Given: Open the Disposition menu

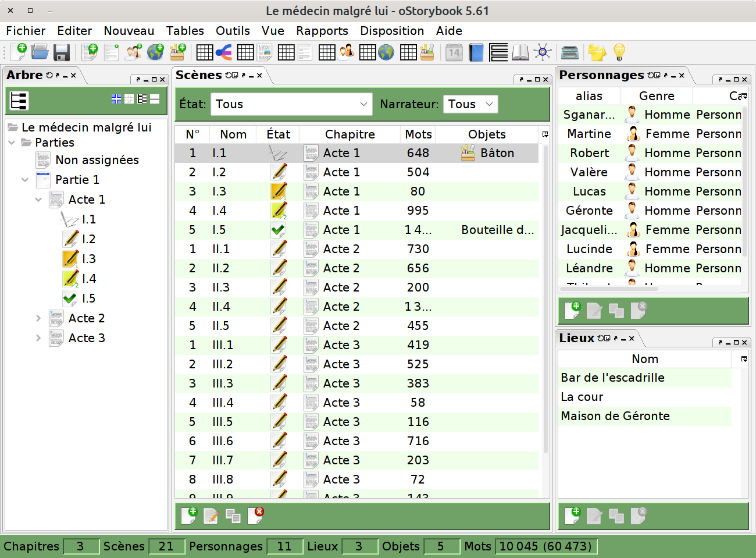Looking at the screenshot, I should (392, 31).
